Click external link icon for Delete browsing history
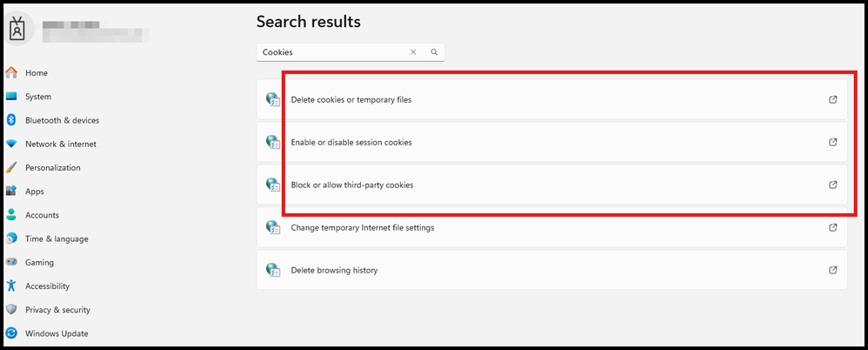This screenshot has width=868, height=350. pos(832,270)
